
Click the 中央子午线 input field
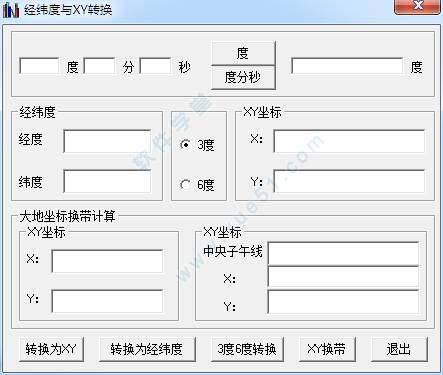(343, 254)
